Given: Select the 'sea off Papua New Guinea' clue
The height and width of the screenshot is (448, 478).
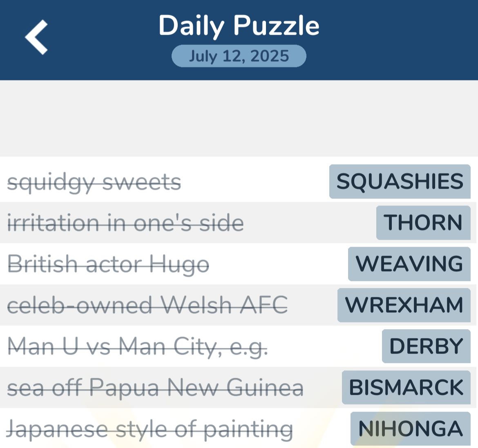Looking at the screenshot, I should [155, 388].
